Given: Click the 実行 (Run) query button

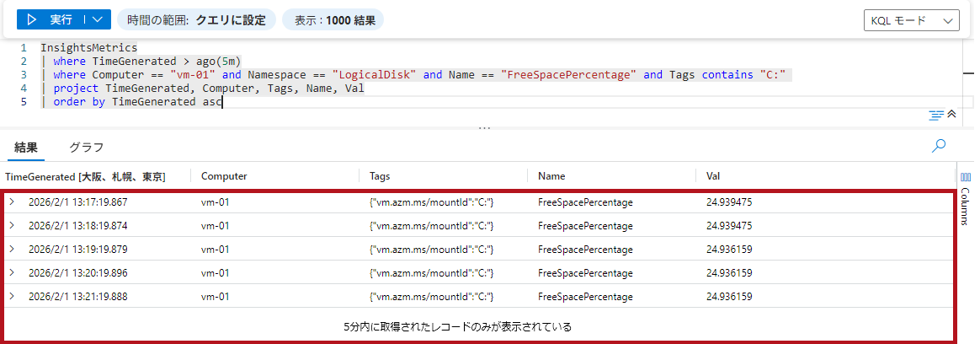Looking at the screenshot, I should [51, 19].
